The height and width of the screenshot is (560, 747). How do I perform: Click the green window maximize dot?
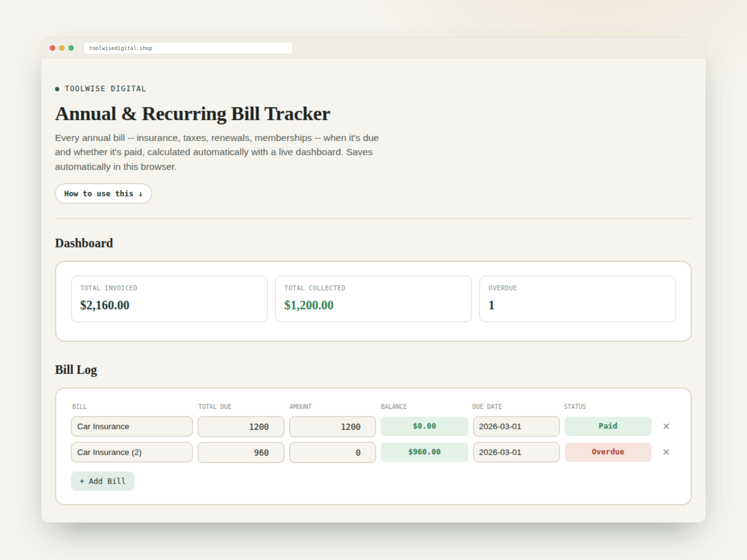pos(71,48)
